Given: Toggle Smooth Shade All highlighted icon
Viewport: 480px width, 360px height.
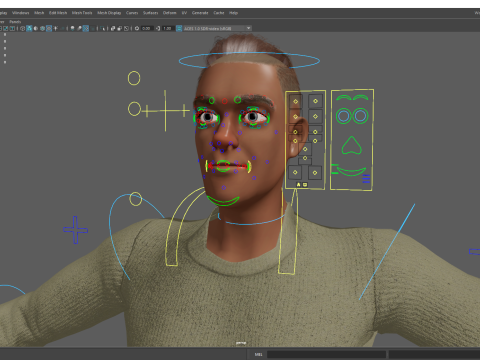Looking at the screenshot, I should 29,28.
